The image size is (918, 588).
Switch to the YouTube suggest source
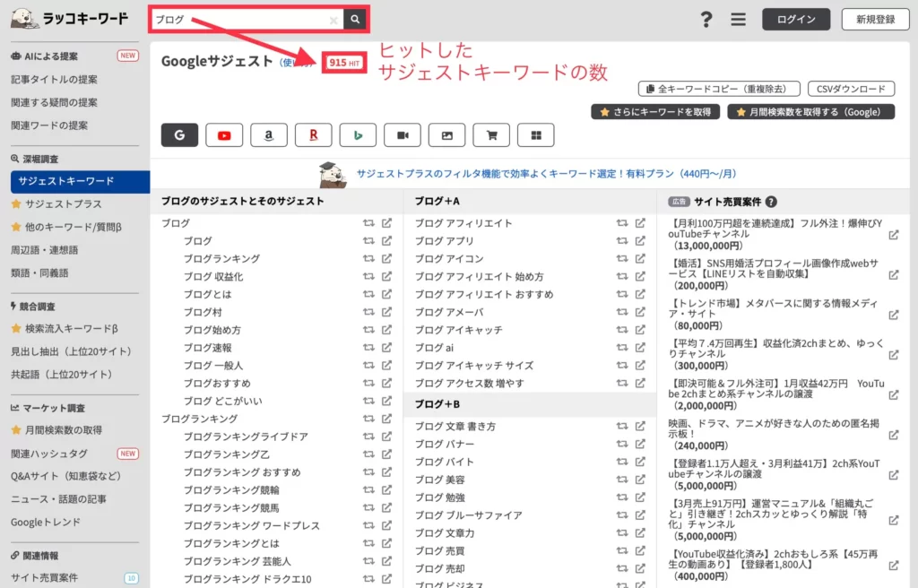[x=224, y=135]
